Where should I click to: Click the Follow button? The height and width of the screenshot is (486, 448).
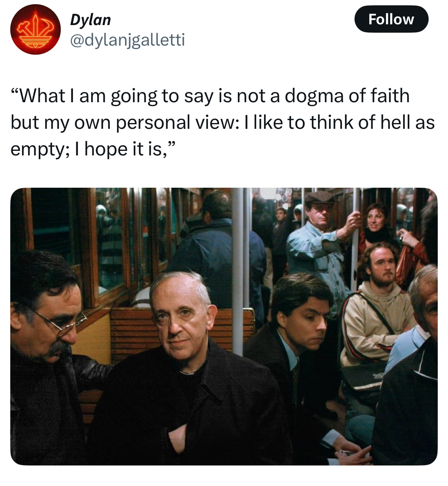391,19
